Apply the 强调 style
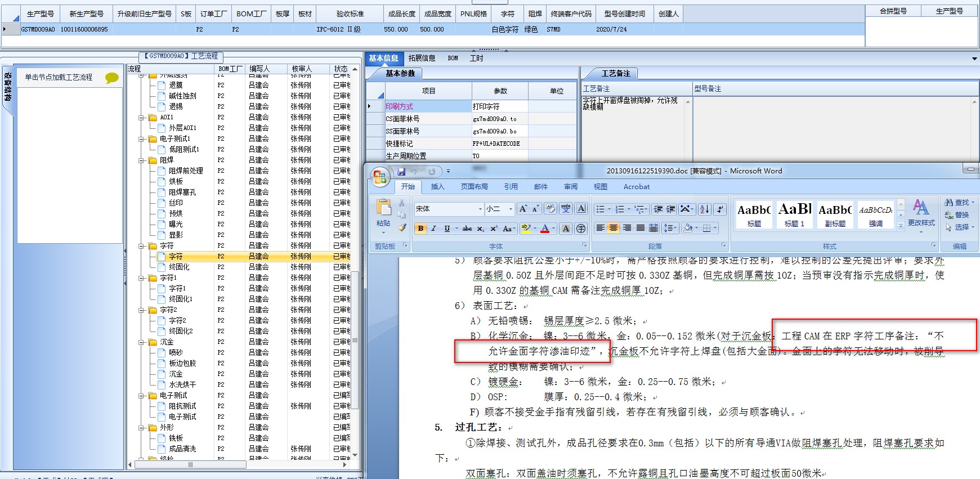This screenshot has width=980, height=479. point(876,214)
